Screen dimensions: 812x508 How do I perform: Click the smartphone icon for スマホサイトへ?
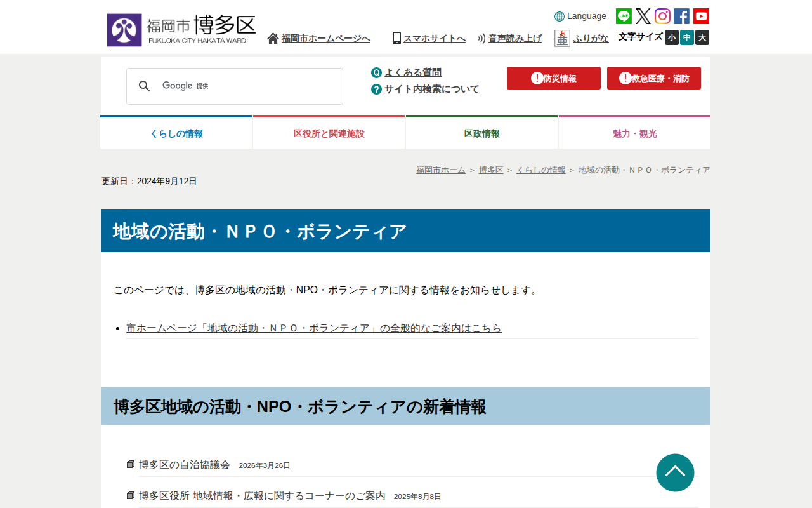tap(396, 38)
